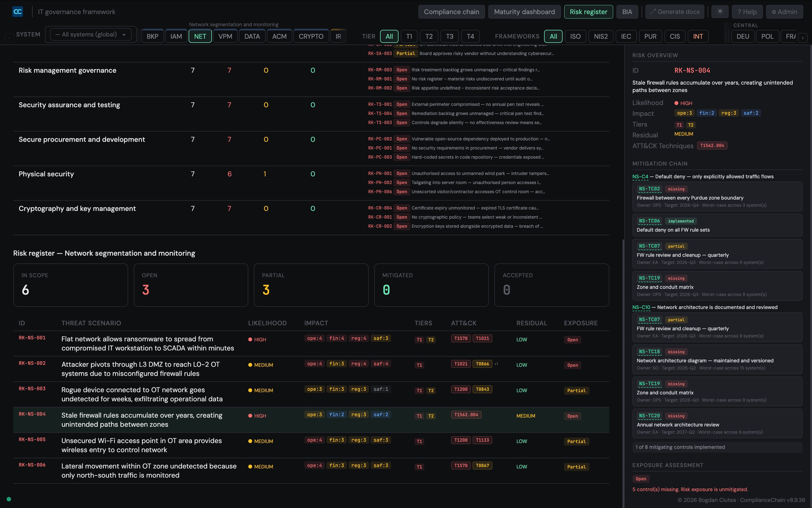812x508 pixels.
Task: Click the CC logo in the top-left corner
Action: (18, 11)
